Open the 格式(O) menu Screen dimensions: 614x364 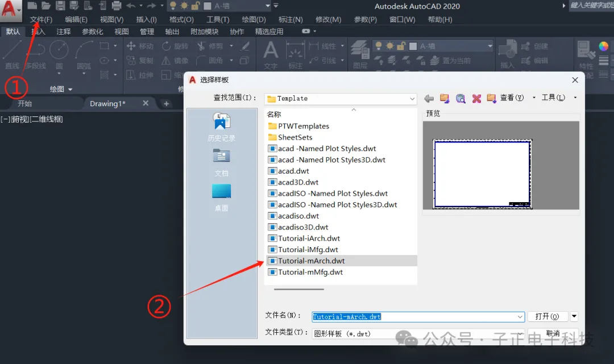coord(181,19)
